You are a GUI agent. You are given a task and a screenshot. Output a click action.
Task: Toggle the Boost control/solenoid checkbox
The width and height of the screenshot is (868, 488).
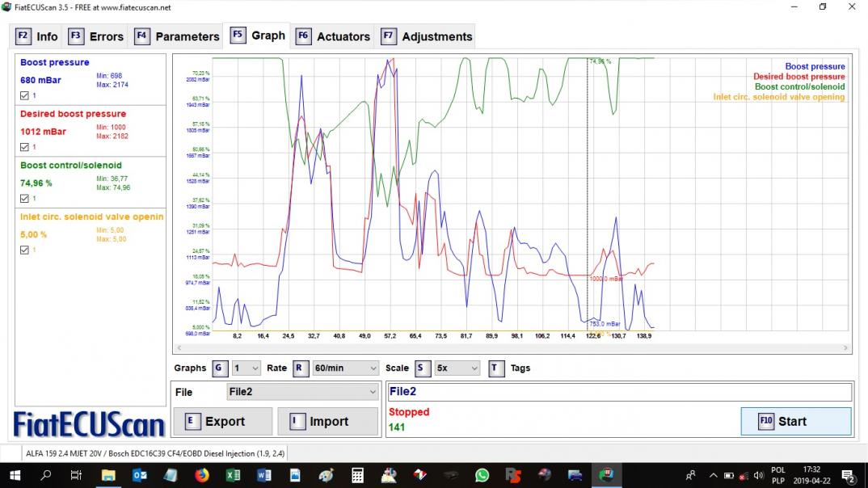tap(24, 199)
